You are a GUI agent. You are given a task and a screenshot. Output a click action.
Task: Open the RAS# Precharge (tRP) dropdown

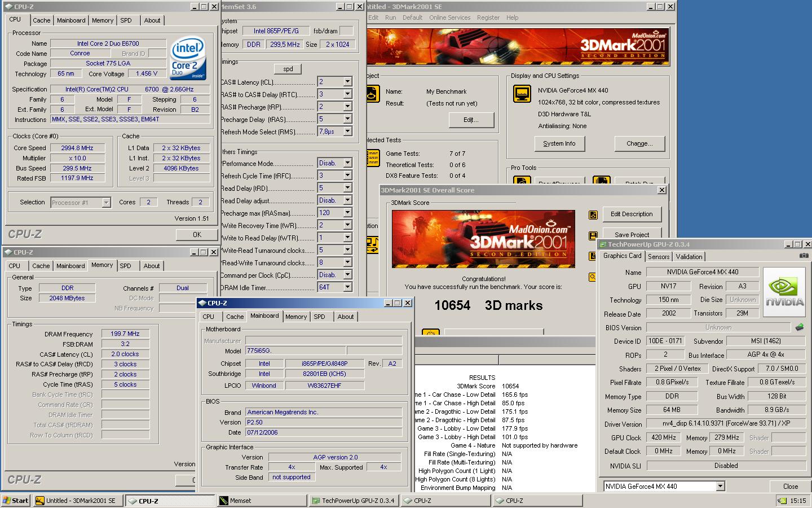click(347, 107)
